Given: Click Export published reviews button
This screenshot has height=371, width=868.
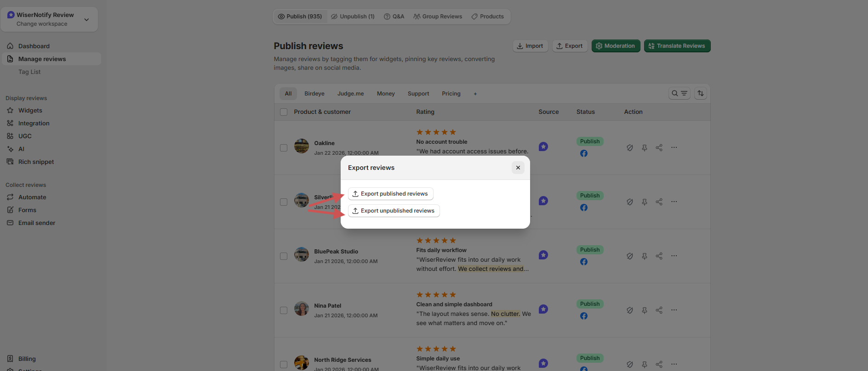Looking at the screenshot, I should tap(390, 194).
